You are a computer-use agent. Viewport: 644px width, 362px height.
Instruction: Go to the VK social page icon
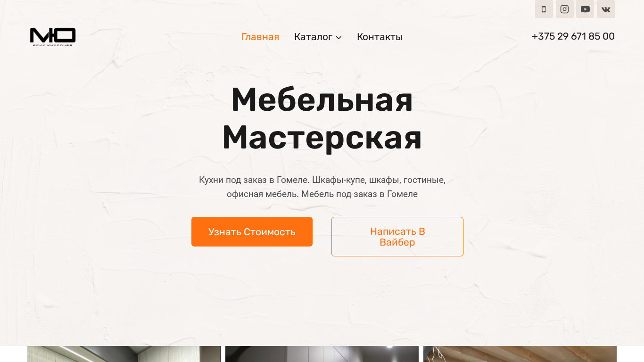tap(606, 9)
